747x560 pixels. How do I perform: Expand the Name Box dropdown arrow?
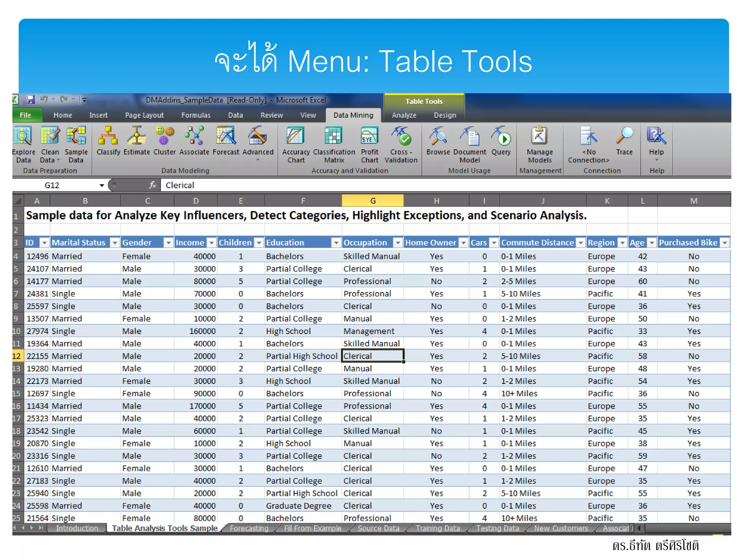click(x=102, y=186)
